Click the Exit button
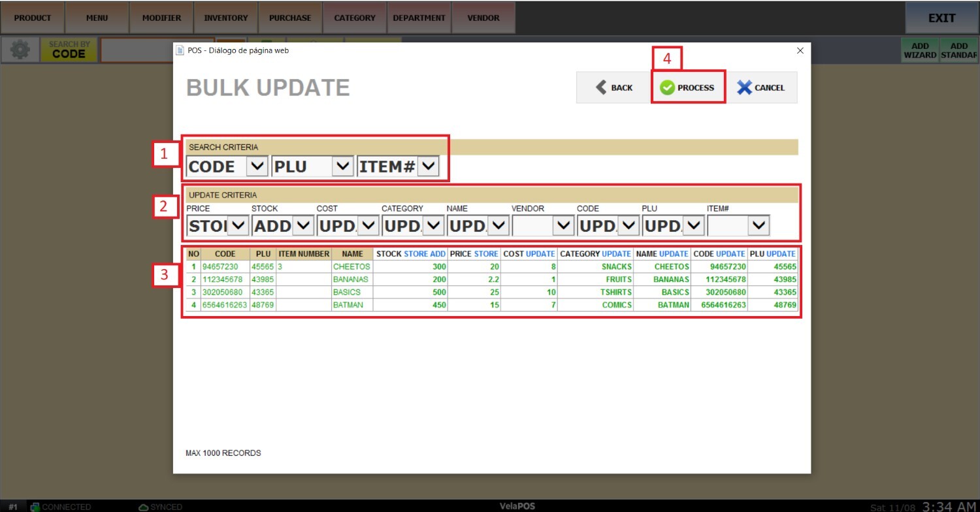The image size is (980, 512). coord(941,18)
